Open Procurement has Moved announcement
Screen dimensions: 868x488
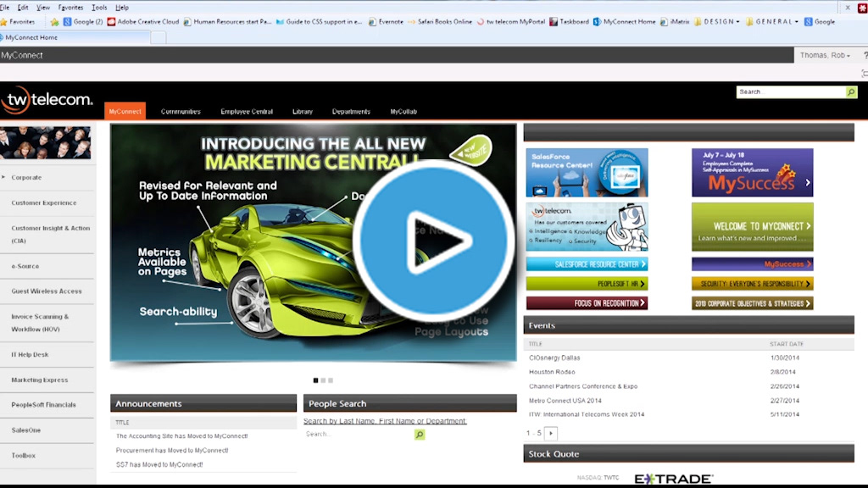172,451
